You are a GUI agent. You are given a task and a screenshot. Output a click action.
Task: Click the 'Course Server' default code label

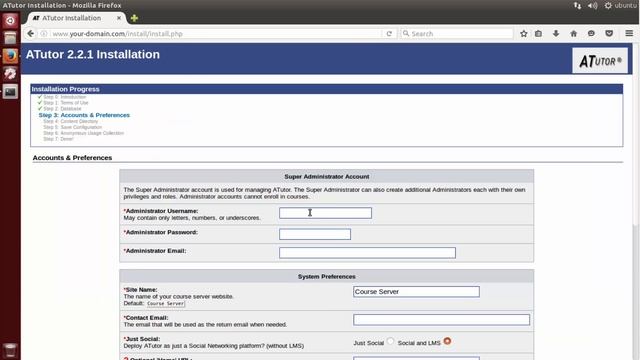point(166,304)
